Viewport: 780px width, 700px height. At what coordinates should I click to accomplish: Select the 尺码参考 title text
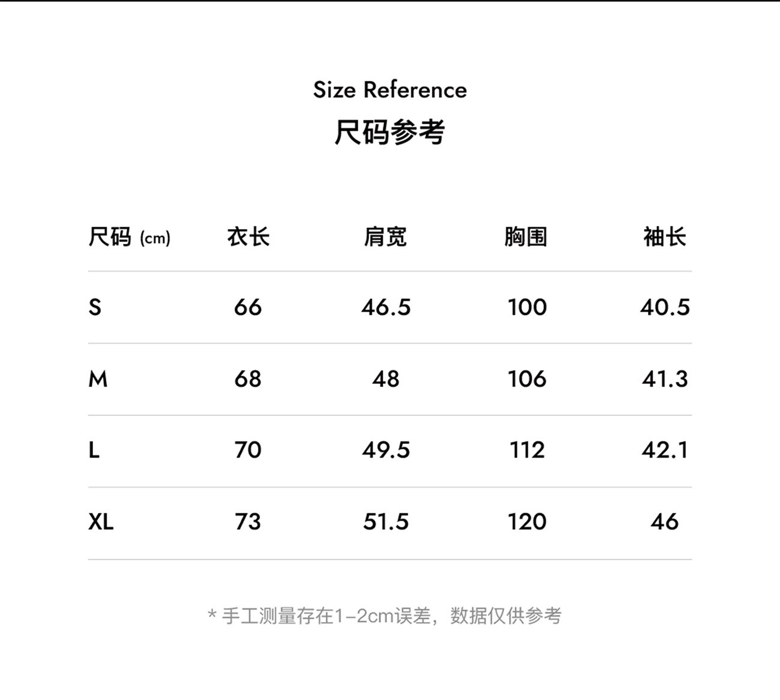[390, 132]
